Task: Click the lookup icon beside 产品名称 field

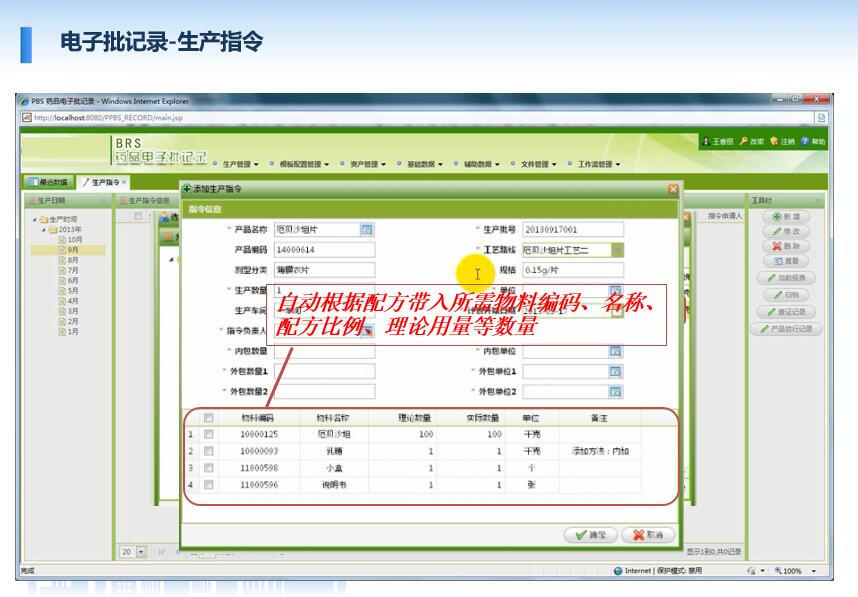Action: (366, 230)
